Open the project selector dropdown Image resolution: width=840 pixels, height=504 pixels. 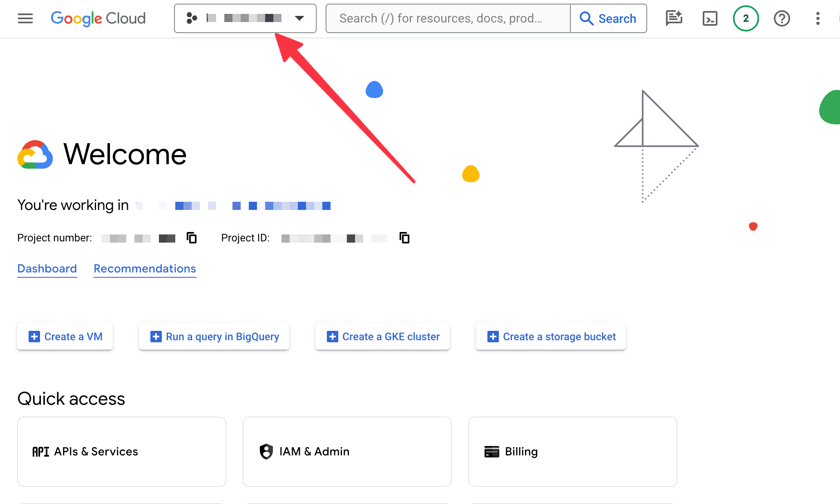click(x=245, y=18)
